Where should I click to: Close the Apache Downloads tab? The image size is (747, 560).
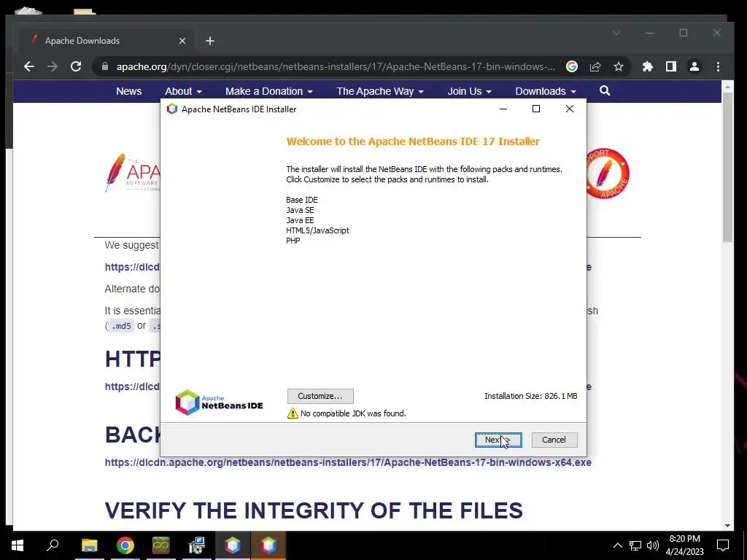[182, 41]
